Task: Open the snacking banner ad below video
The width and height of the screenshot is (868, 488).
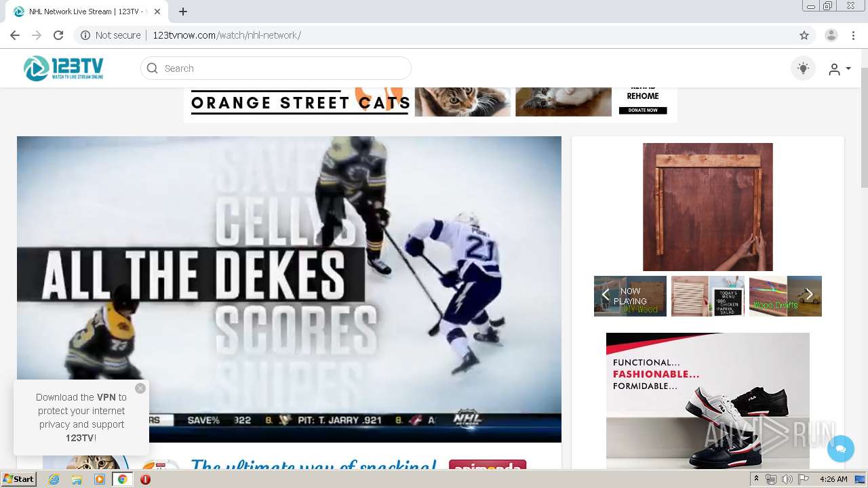Action: (289, 462)
